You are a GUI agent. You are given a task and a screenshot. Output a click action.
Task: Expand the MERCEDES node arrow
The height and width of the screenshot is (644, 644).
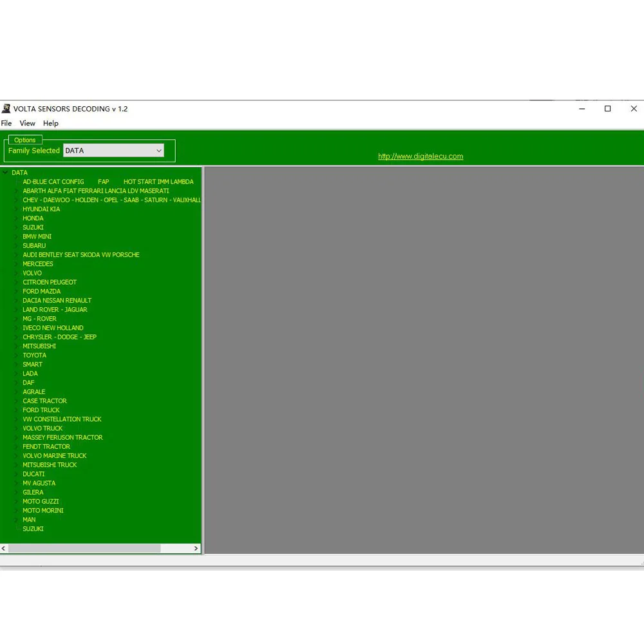17,263
